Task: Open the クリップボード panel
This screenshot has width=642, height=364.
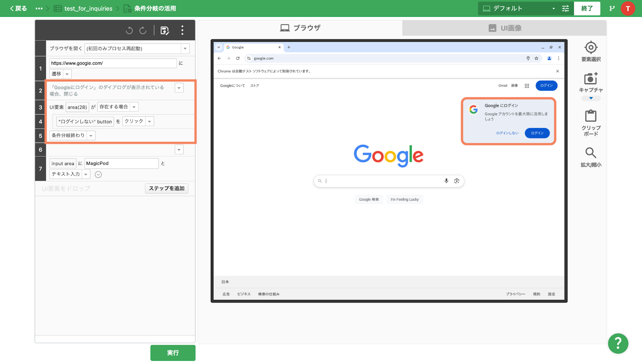Action: click(x=591, y=123)
